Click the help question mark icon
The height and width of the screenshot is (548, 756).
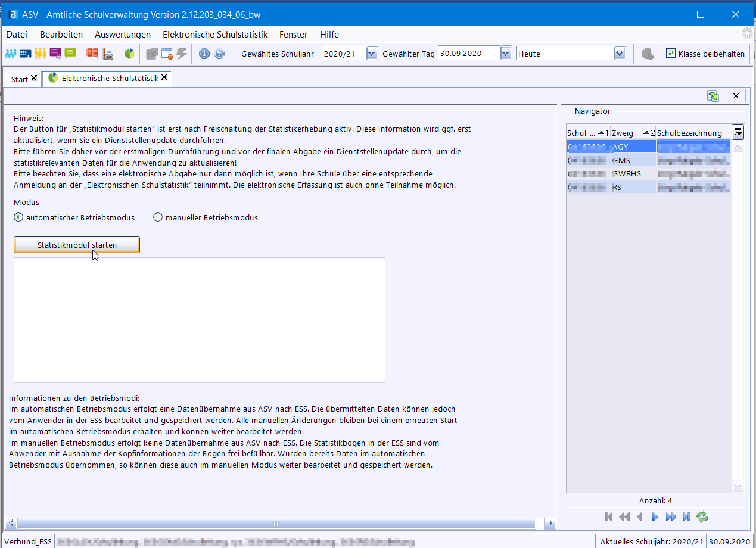tap(219, 54)
